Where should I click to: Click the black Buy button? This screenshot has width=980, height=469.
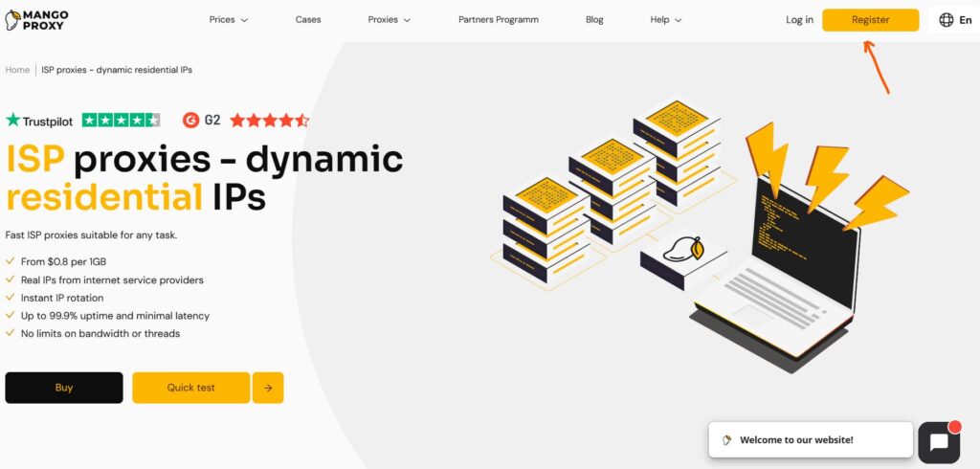[x=64, y=388]
